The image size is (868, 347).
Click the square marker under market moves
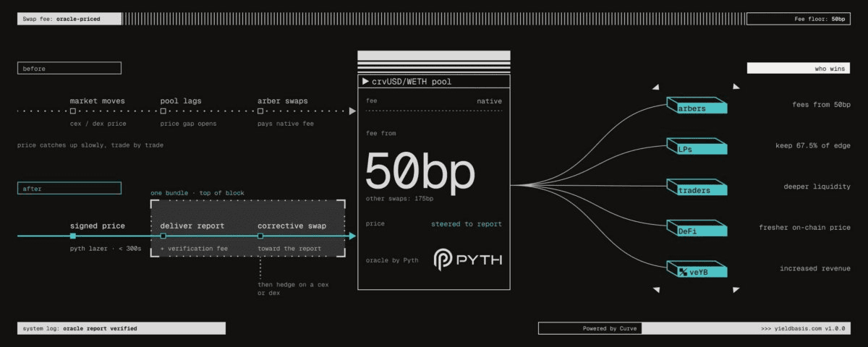pyautogui.click(x=73, y=111)
